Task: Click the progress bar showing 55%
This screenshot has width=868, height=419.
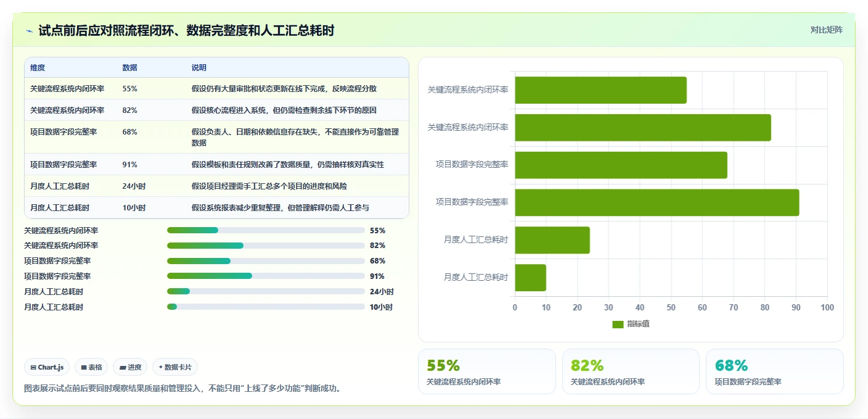Action: coord(266,230)
